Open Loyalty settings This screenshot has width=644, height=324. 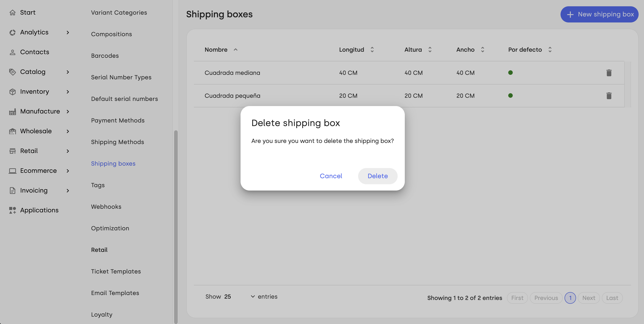coord(101,315)
